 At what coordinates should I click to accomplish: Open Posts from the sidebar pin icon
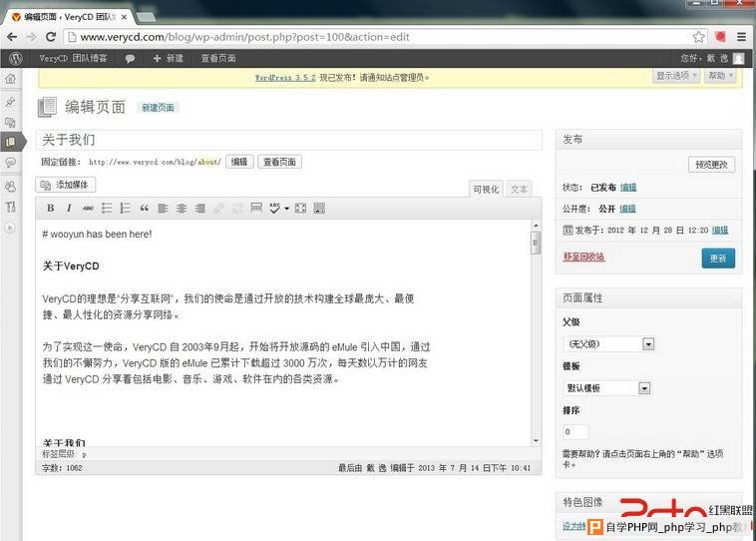point(11,102)
